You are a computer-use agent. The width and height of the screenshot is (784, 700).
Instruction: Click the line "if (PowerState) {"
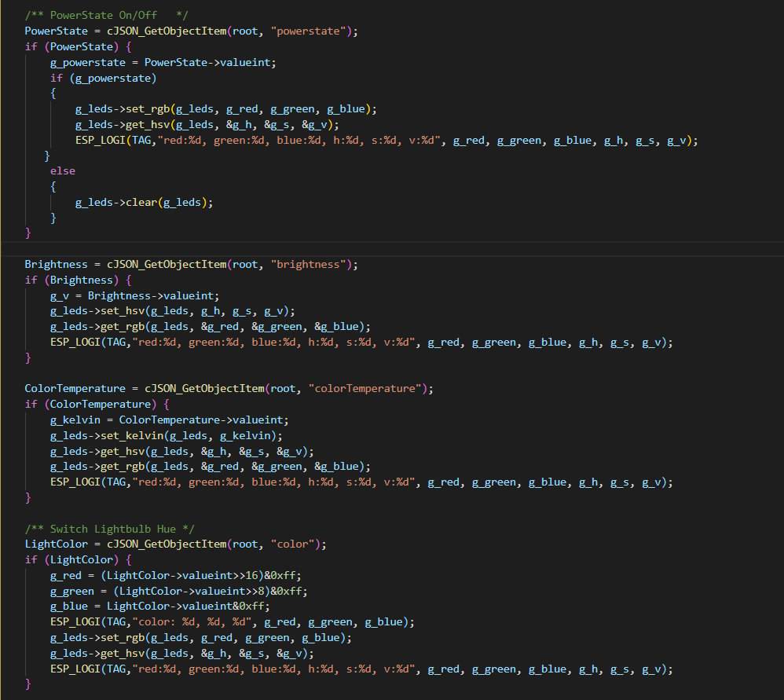[78, 47]
